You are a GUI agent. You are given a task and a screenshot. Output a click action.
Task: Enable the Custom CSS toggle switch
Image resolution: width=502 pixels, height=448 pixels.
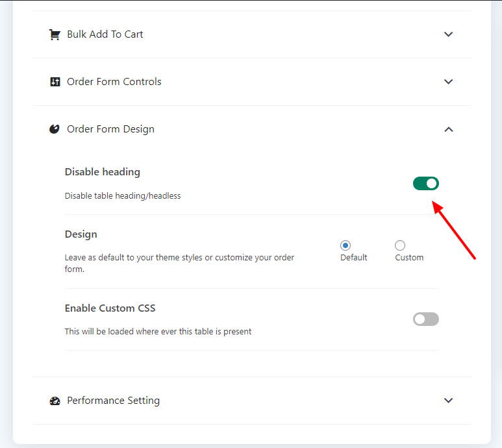pyautogui.click(x=426, y=319)
